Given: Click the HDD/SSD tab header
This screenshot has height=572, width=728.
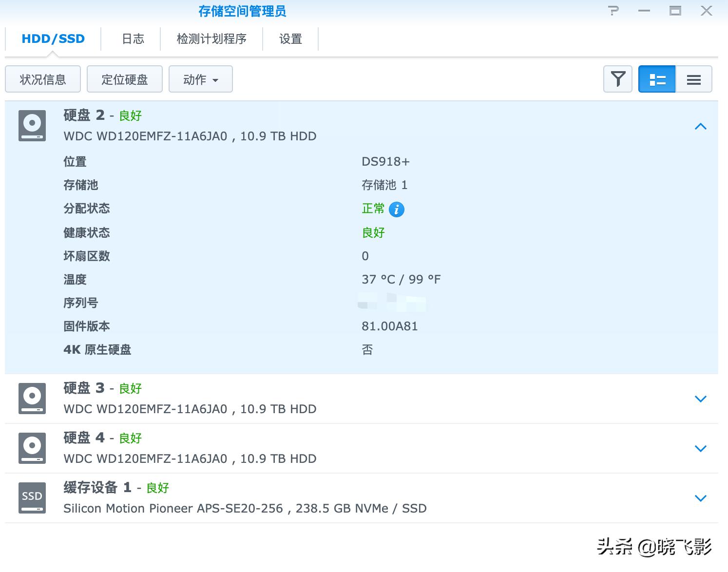Looking at the screenshot, I should click(52, 38).
